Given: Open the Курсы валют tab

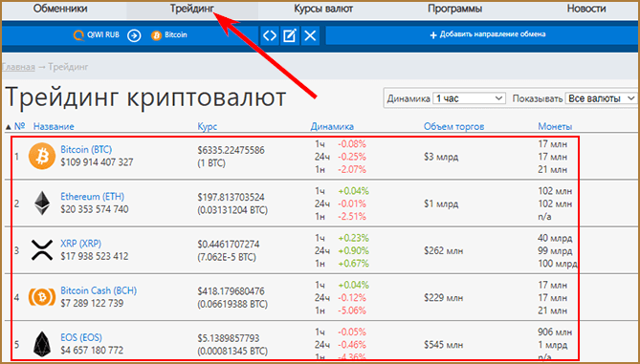Looking at the screenshot, I should pyautogui.click(x=323, y=9).
